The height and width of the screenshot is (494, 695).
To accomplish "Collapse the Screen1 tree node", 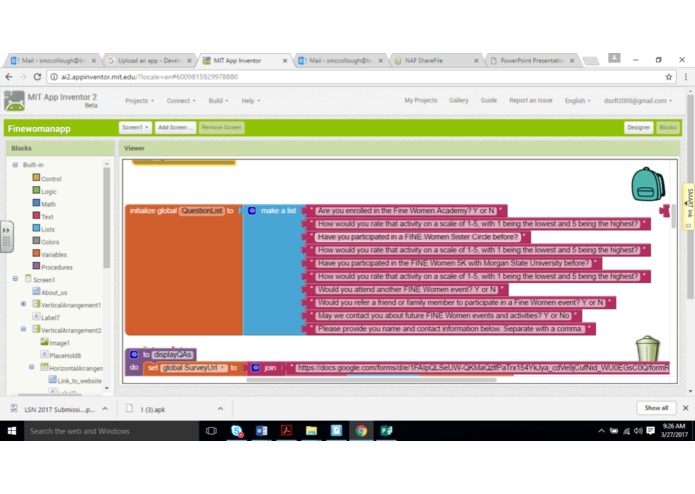I will coord(15,279).
